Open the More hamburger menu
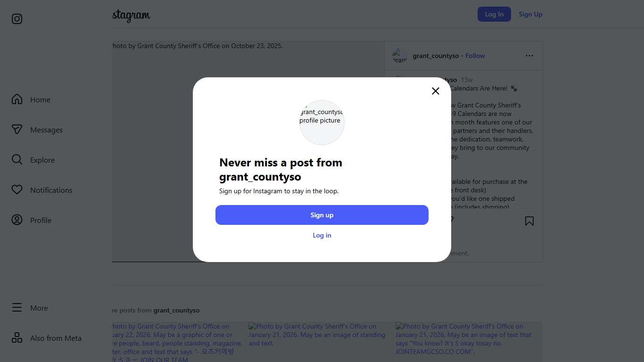The width and height of the screenshot is (644, 362). (17, 308)
